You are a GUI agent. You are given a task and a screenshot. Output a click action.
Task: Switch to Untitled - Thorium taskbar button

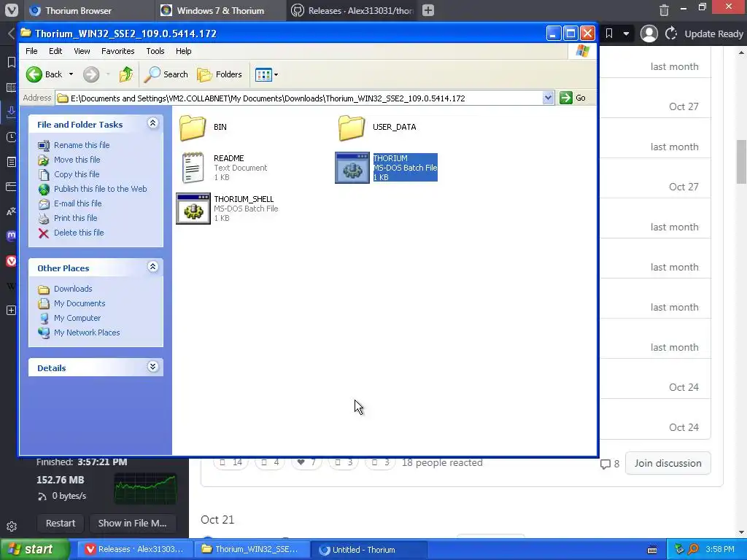click(x=369, y=550)
